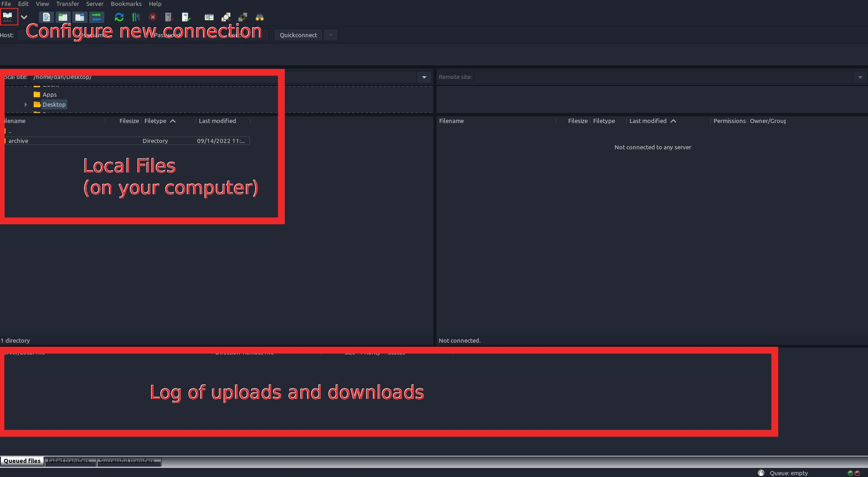868x477 pixels.
Task: Click the Quickconnect button
Action: (298, 35)
